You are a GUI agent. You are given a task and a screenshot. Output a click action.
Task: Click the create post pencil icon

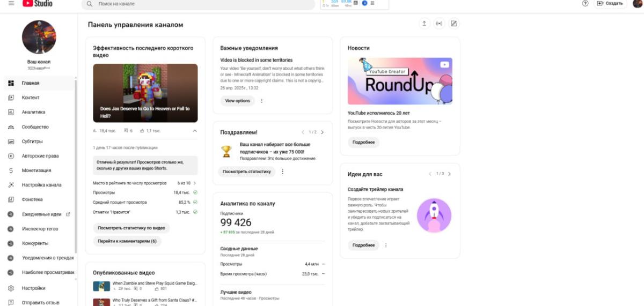coord(454,24)
